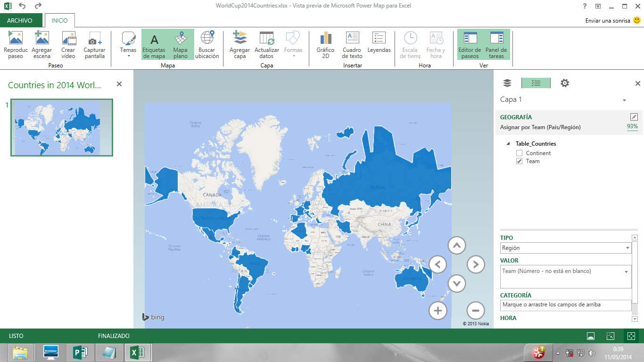Uncheck the Team field checkbox
Image resolution: width=644 pixels, height=362 pixels.
(x=520, y=161)
